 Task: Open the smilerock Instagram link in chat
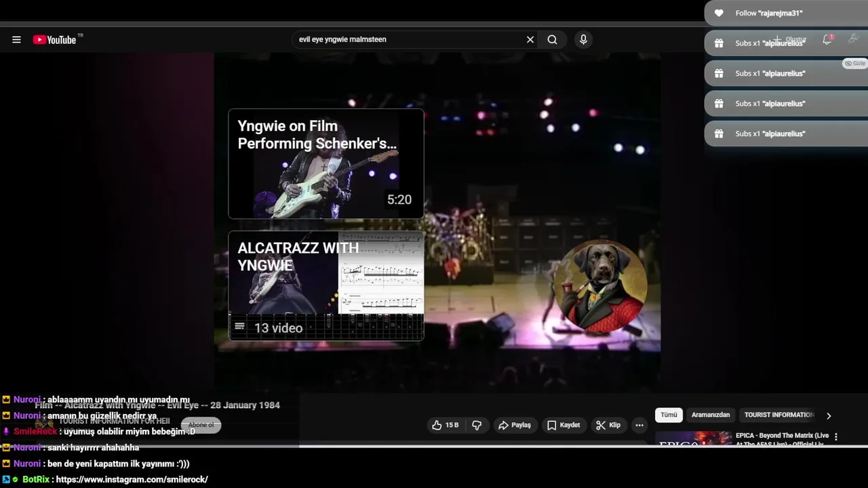(132, 479)
